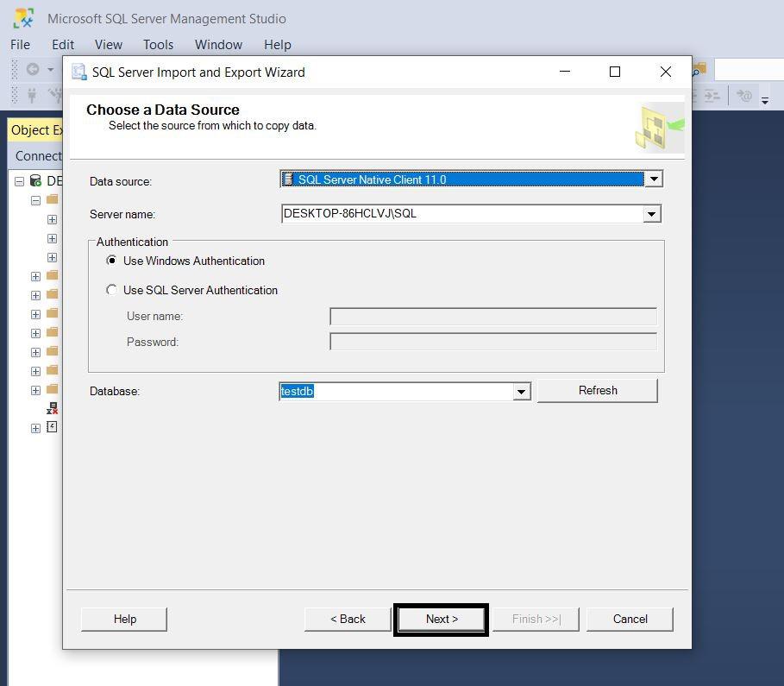The image size is (784, 686).
Task: Open the Database dropdown showing testdb
Action: (520, 391)
